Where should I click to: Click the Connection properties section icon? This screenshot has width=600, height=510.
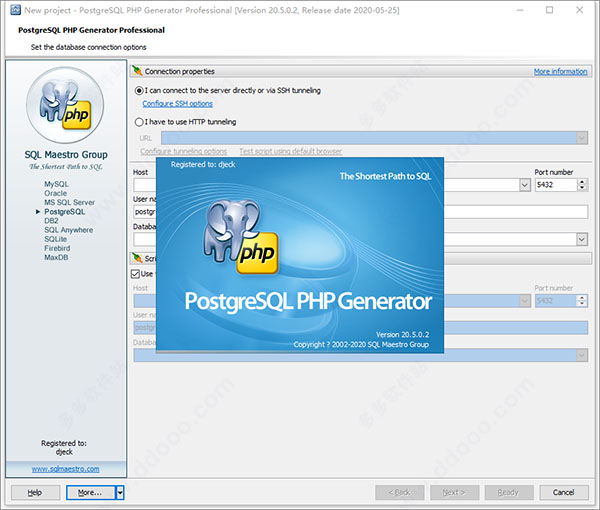(x=137, y=71)
